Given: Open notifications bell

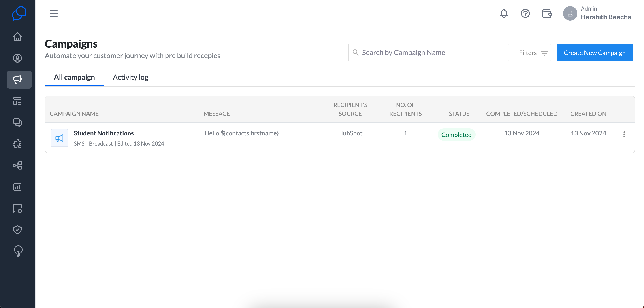Looking at the screenshot, I should 504,13.
